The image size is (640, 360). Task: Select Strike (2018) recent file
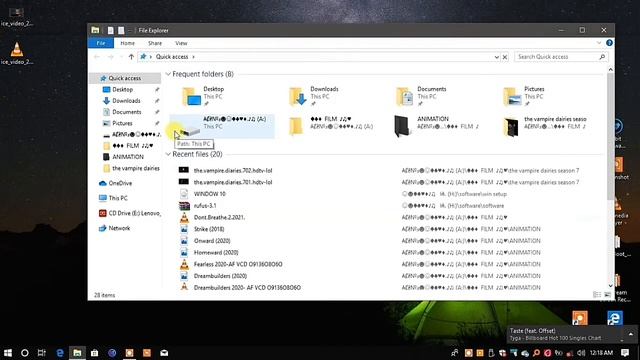[x=209, y=229]
